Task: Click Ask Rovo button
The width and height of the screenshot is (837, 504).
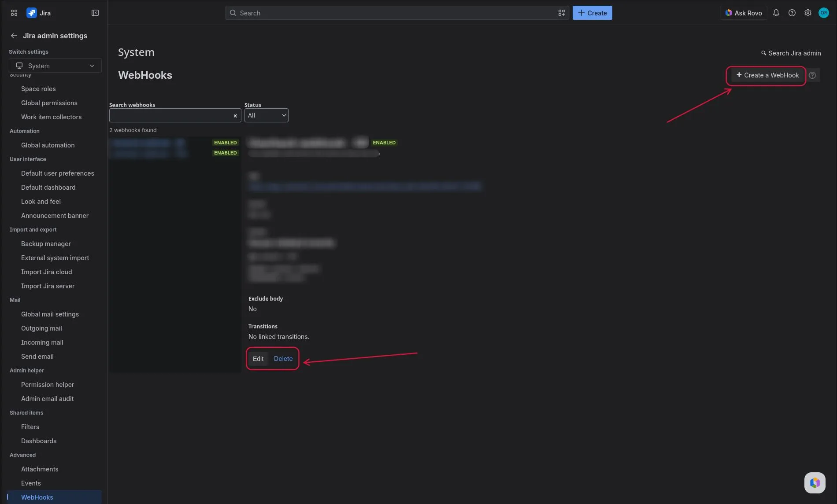Action: pos(744,13)
